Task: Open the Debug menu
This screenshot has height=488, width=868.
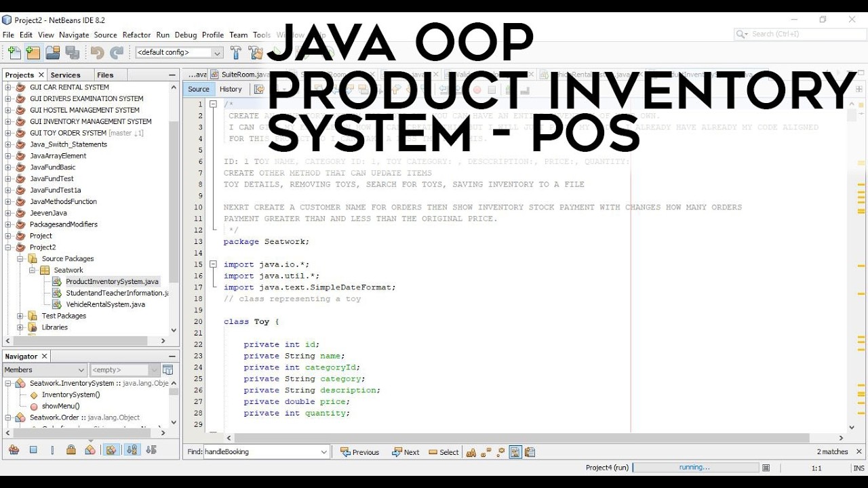Action: coord(186,35)
